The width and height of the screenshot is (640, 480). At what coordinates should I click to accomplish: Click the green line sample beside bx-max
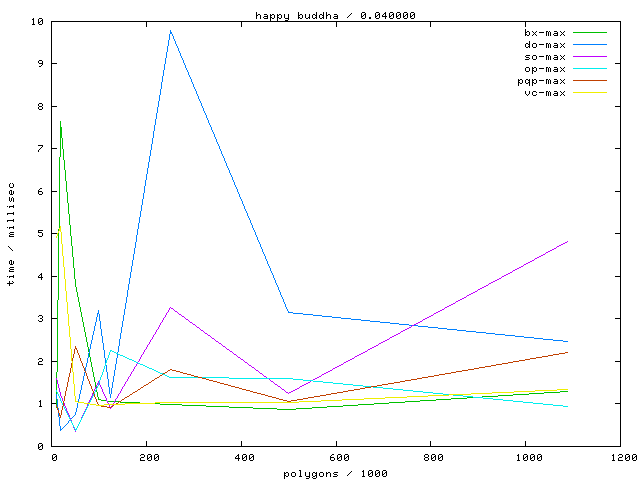pos(588,33)
